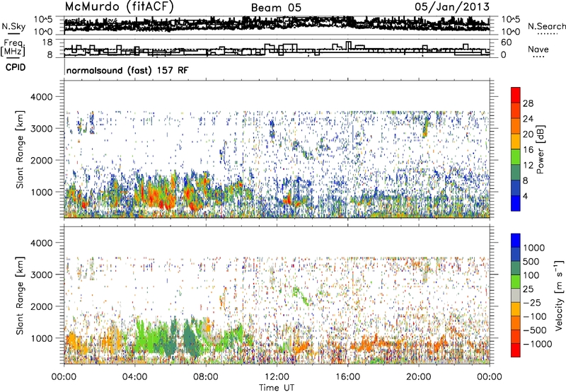The image size is (566, 392).
Task: Click the date 05/Jan/2013
Action: (x=452, y=7)
